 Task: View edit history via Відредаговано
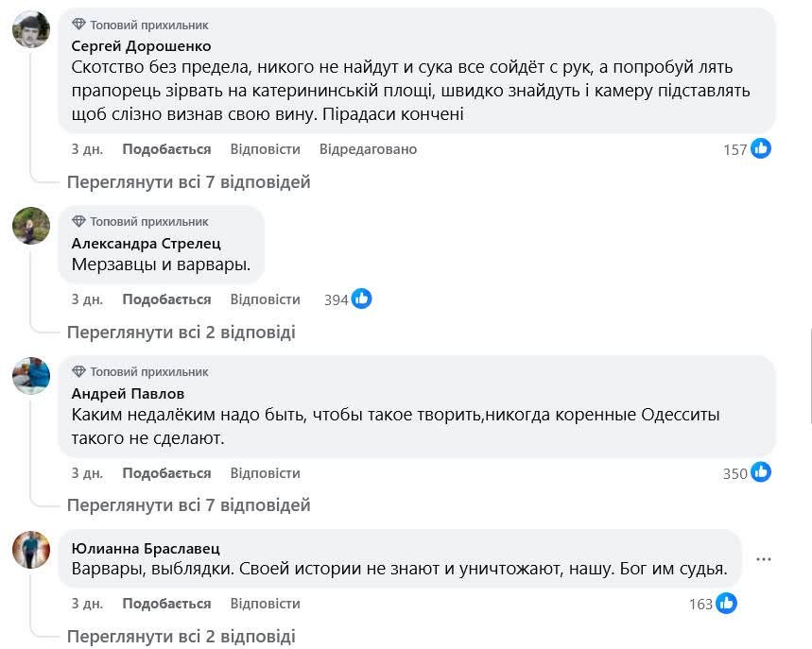(368, 149)
